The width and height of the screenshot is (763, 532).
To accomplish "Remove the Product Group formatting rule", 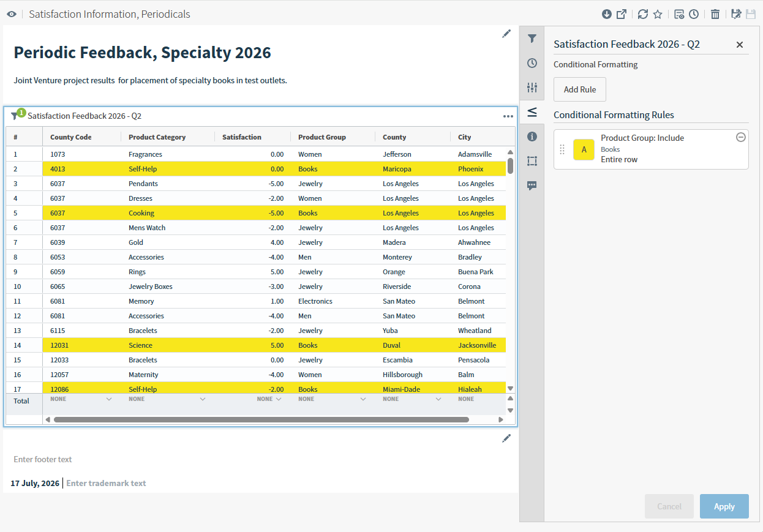I will click(x=740, y=138).
